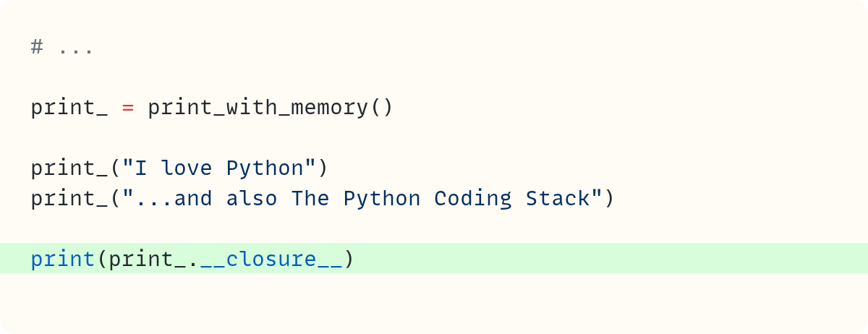Click print_ inside the highlighted print call
Screen dimensions: 868x334
(x=148, y=259)
